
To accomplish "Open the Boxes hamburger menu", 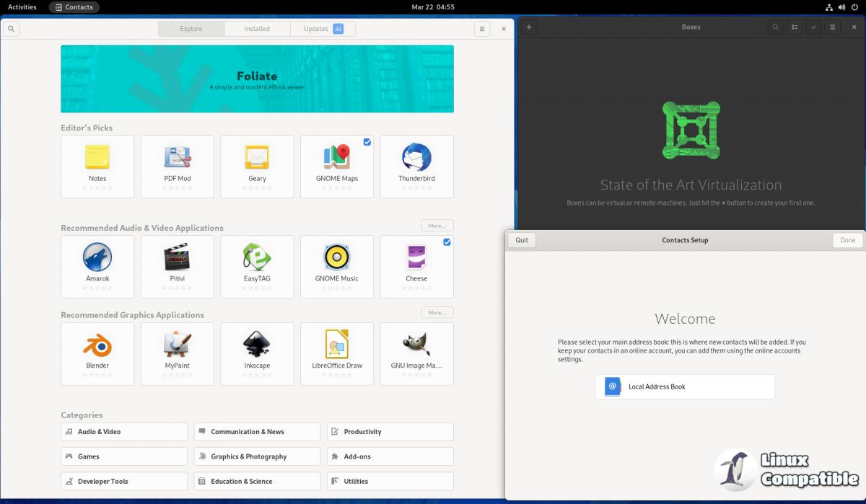I will coord(832,27).
